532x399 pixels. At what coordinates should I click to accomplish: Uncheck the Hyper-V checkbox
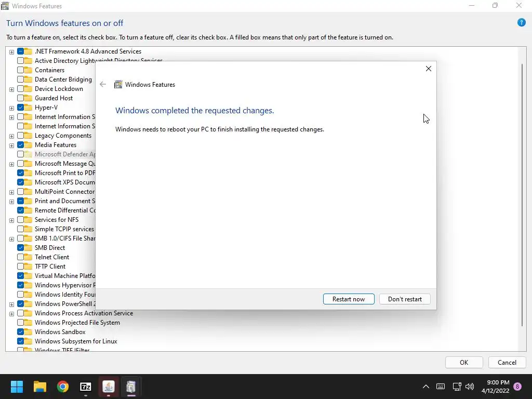(x=20, y=107)
